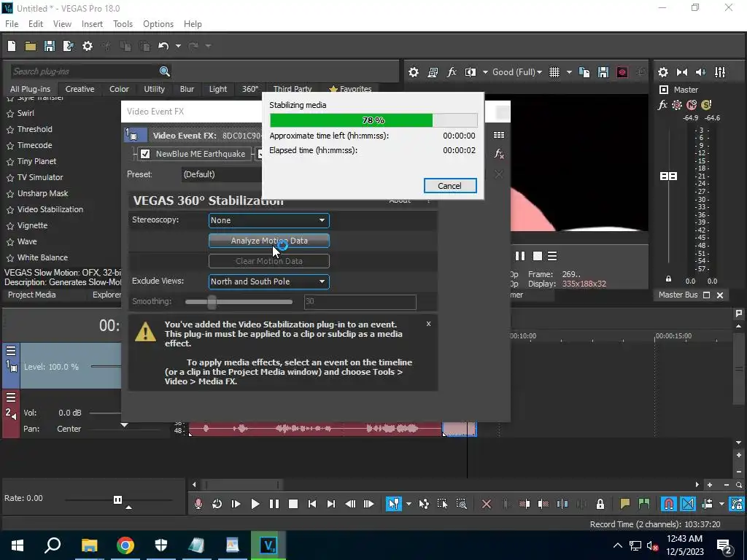Switch to the Project Media tab

pos(32,295)
